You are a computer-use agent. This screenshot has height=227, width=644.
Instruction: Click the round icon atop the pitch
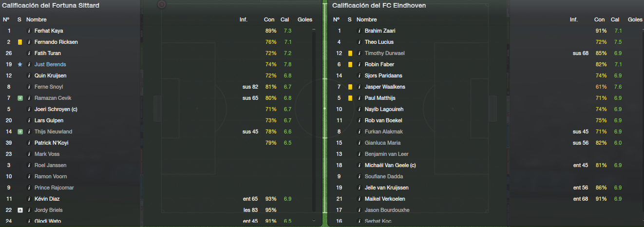[x=162, y=5]
